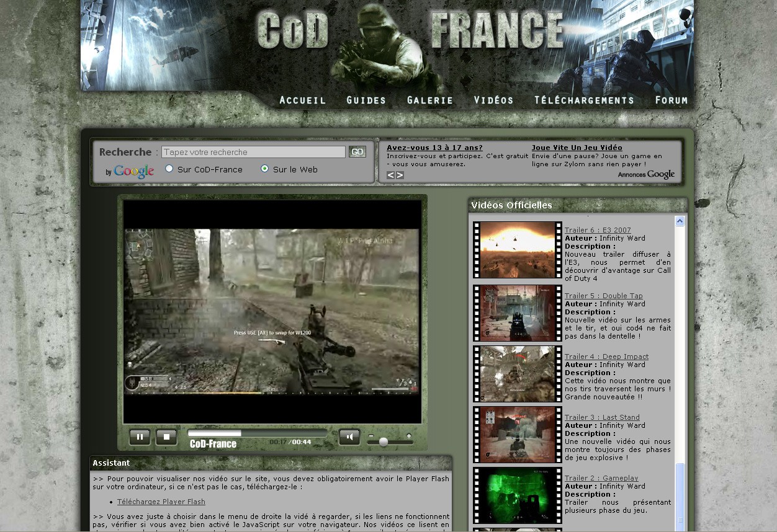The width and height of the screenshot is (777, 532).
Task: Open the Avez-vous 13 à 17 ans ad link
Action: click(434, 148)
